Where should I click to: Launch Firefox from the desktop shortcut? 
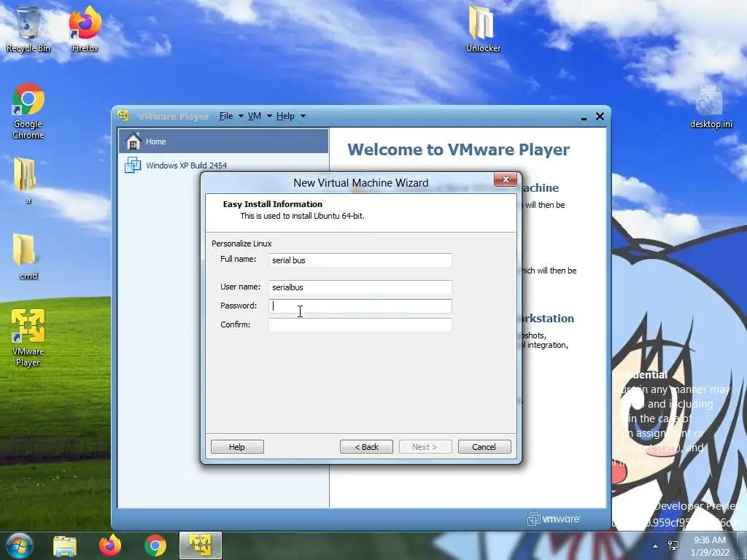click(85, 28)
